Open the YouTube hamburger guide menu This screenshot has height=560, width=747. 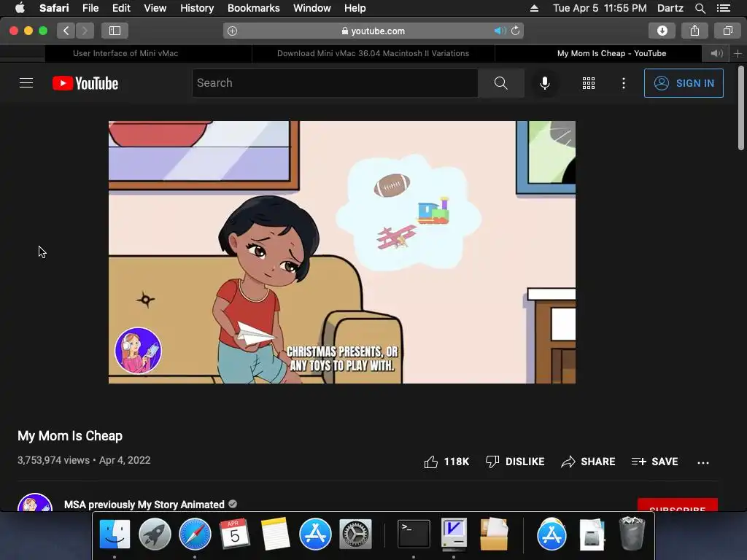(26, 83)
